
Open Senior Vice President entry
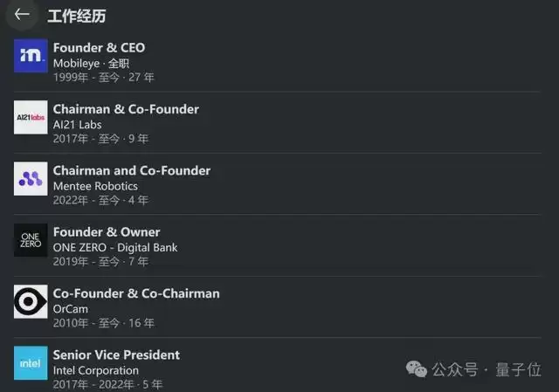116,354
